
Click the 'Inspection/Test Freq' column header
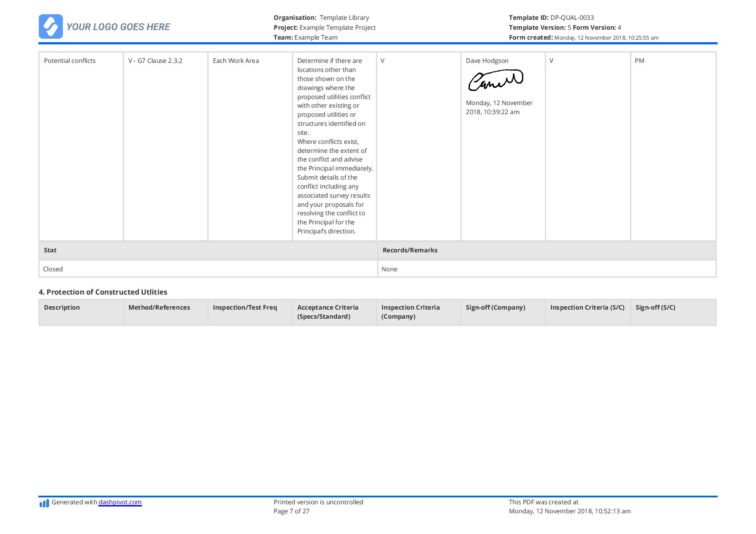click(250, 312)
